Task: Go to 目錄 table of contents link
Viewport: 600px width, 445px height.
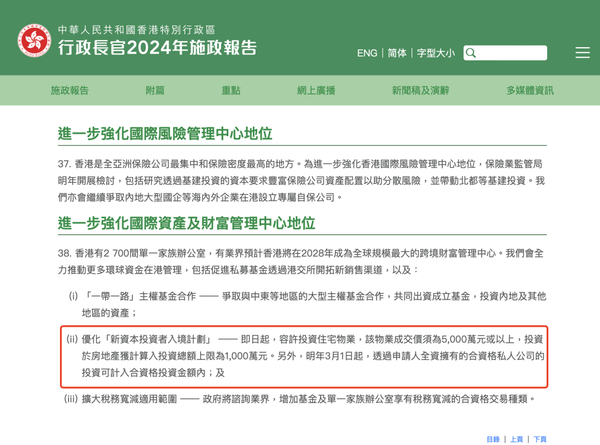Action: [x=493, y=439]
